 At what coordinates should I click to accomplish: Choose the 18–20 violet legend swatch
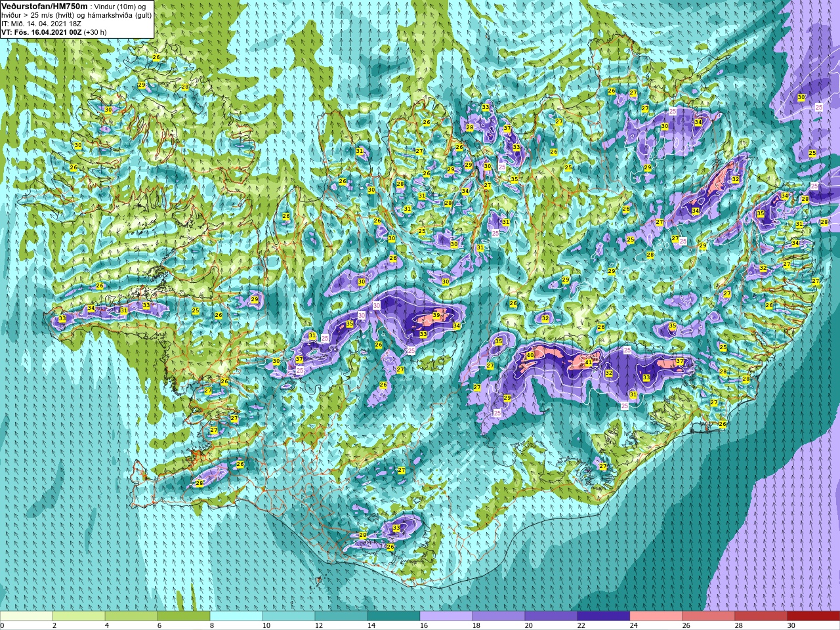tap(499, 616)
